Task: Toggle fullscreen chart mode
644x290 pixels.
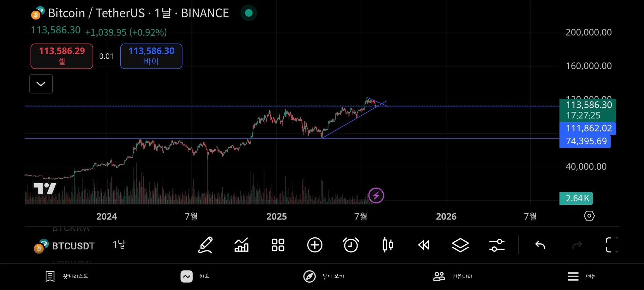Action: pyautogui.click(x=611, y=245)
